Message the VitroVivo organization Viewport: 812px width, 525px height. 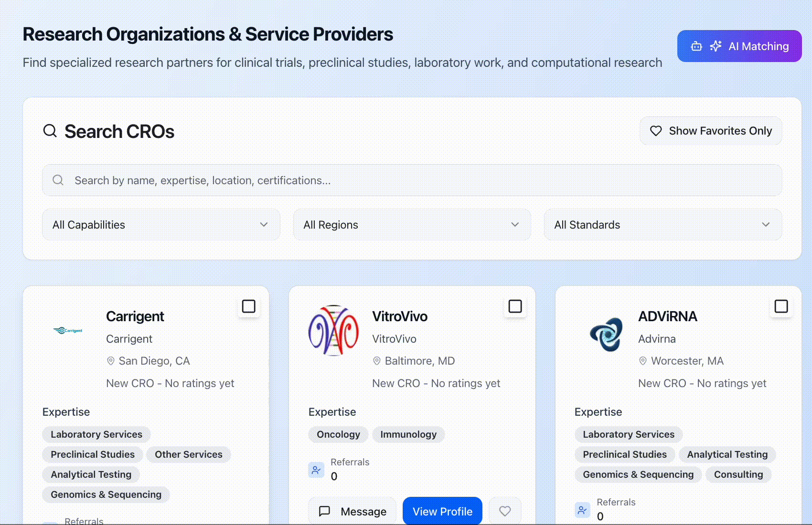click(x=353, y=511)
